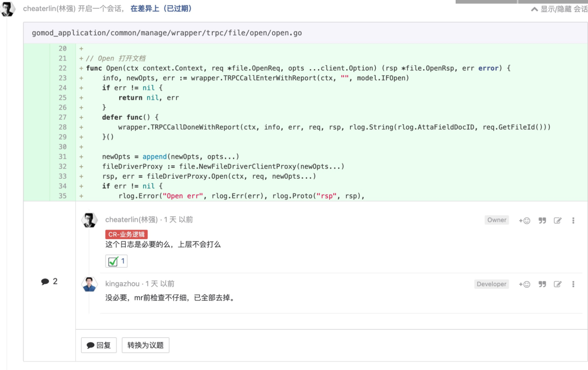588x370 pixels.
Task: Open cheaterlin's avatar at the top header
Action: pos(8,9)
